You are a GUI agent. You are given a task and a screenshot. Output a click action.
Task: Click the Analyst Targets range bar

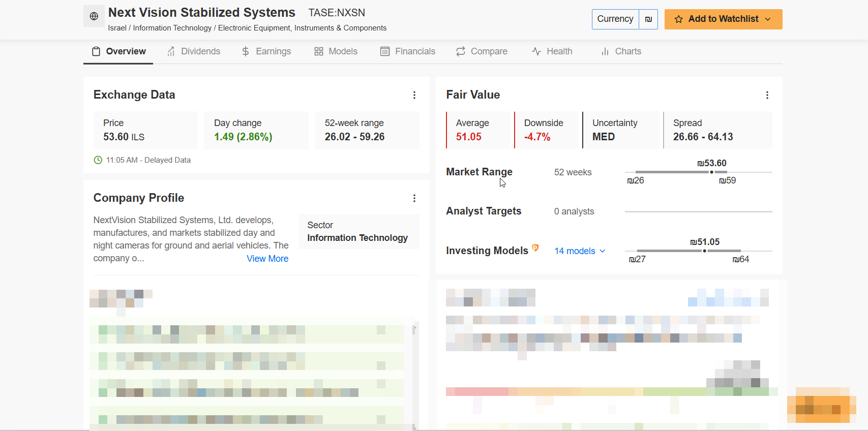[x=699, y=211]
